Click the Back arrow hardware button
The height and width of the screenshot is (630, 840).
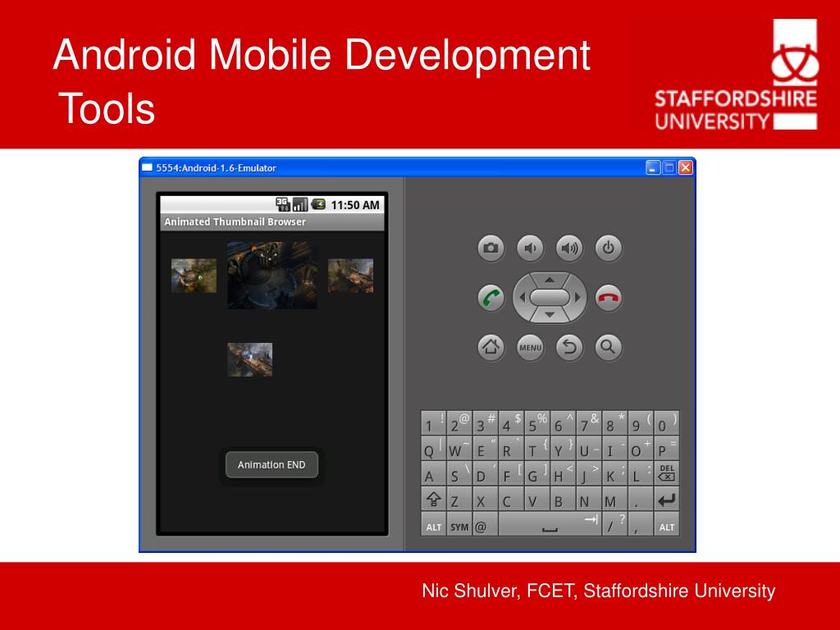(x=569, y=347)
